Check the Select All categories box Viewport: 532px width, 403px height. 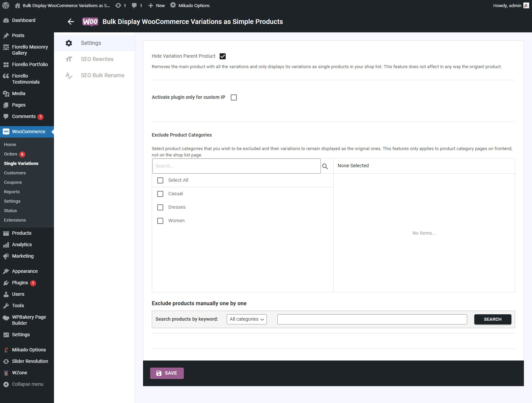pos(160,180)
